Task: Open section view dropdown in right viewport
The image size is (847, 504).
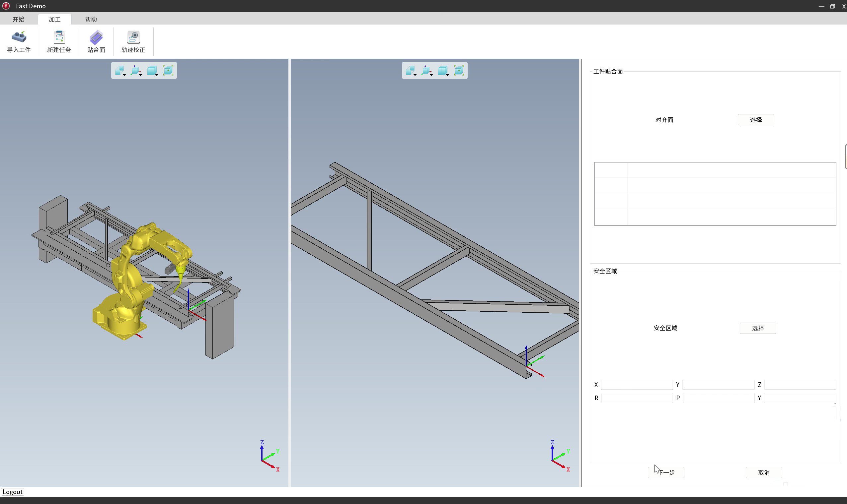Action: click(x=411, y=71)
